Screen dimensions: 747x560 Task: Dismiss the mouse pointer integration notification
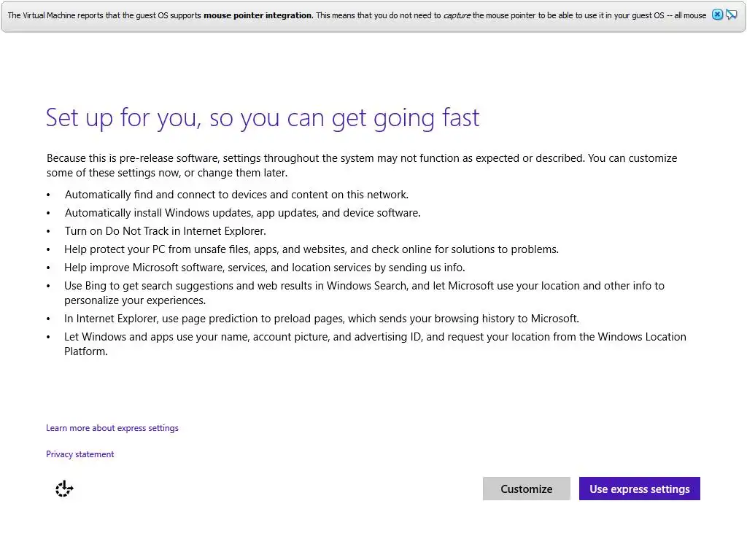coord(717,15)
